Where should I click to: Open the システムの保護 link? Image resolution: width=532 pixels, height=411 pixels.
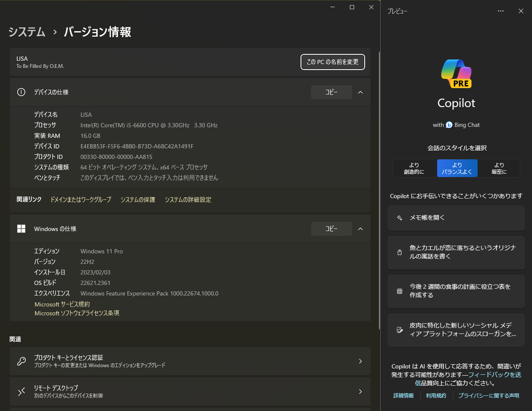pyautogui.click(x=138, y=200)
